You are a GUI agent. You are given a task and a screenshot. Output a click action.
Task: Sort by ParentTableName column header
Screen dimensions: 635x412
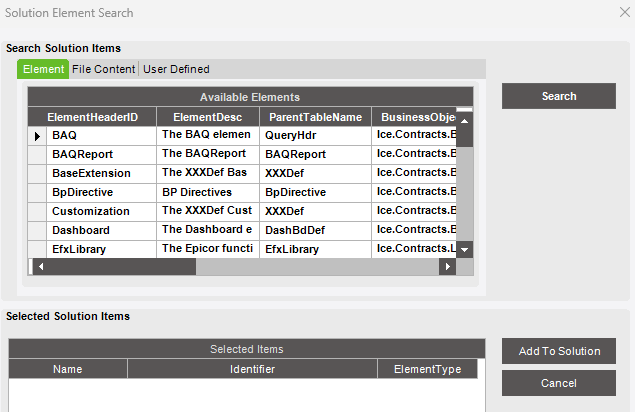[x=315, y=117]
